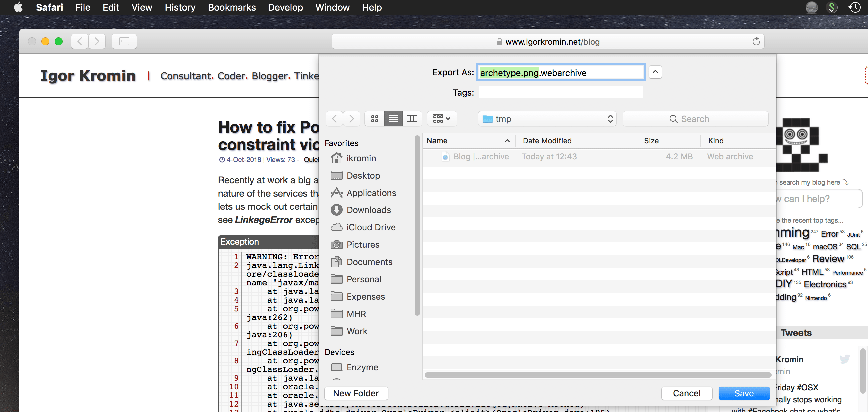Select Work folder in sidebar
868x412 pixels.
[x=349, y=331]
